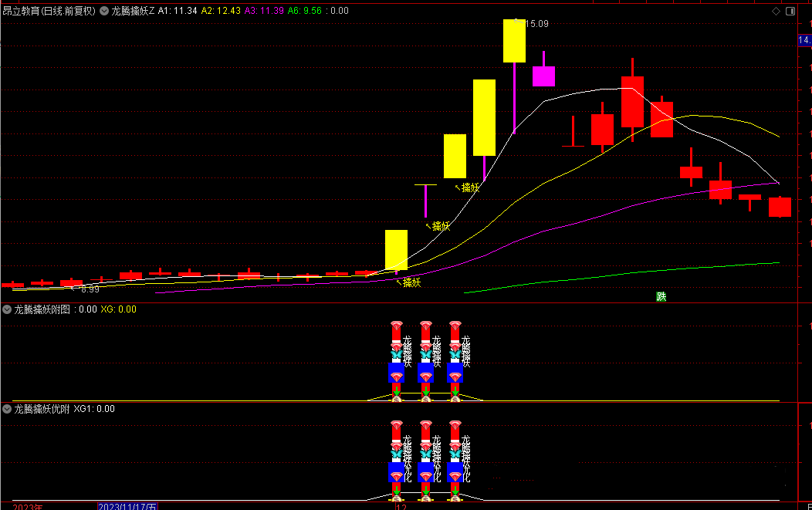Toggle the side panel icon at top-right

[x=789, y=12]
